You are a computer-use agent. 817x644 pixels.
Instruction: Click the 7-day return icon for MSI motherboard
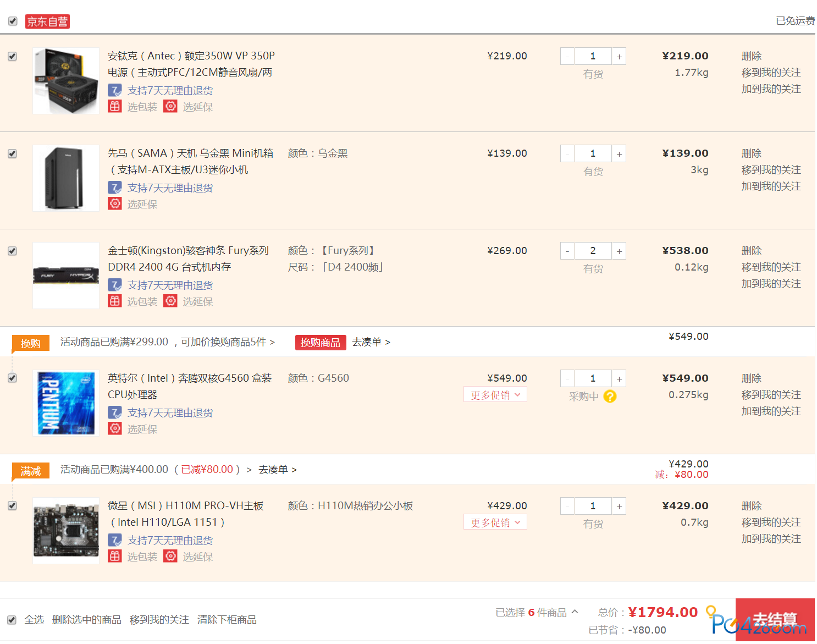pos(114,540)
